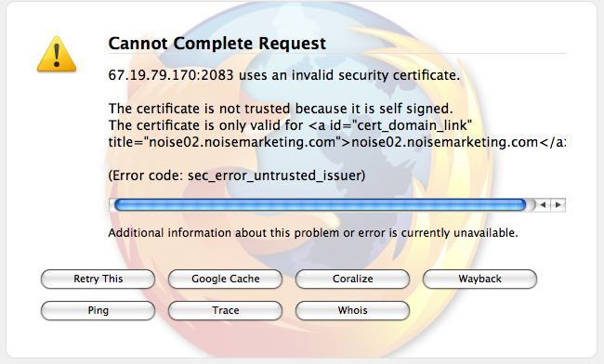Viewport: 604px width, 364px height.
Task: Click the text "67.19.79.170:2083 uses an invalid security certificate."
Action: click(284, 75)
